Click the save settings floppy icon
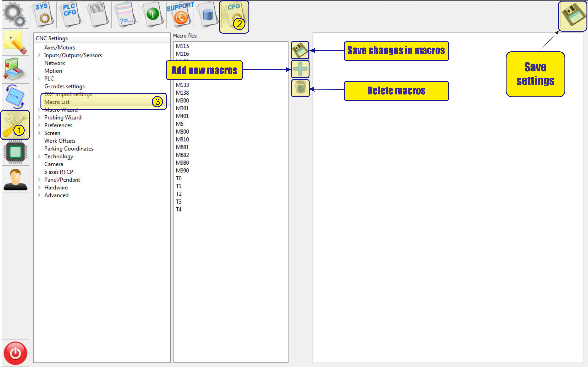588x367 pixels. pyautogui.click(x=572, y=16)
